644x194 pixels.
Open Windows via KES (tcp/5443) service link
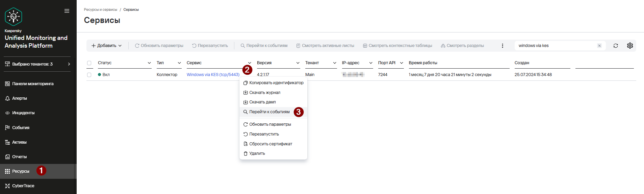[x=213, y=75]
